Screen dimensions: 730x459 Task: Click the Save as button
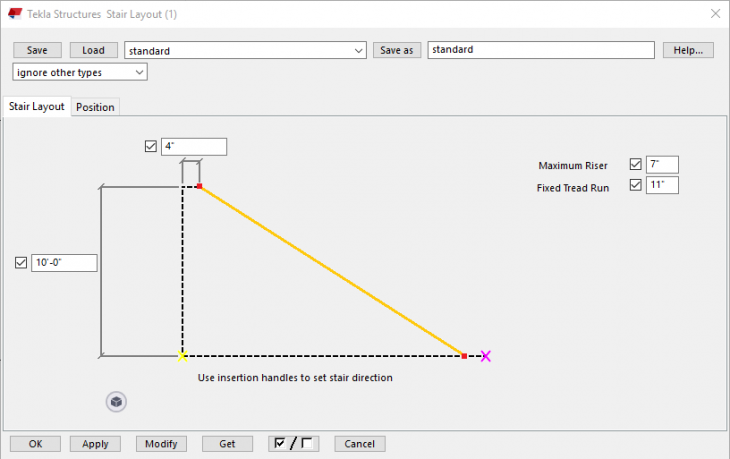[397, 50]
